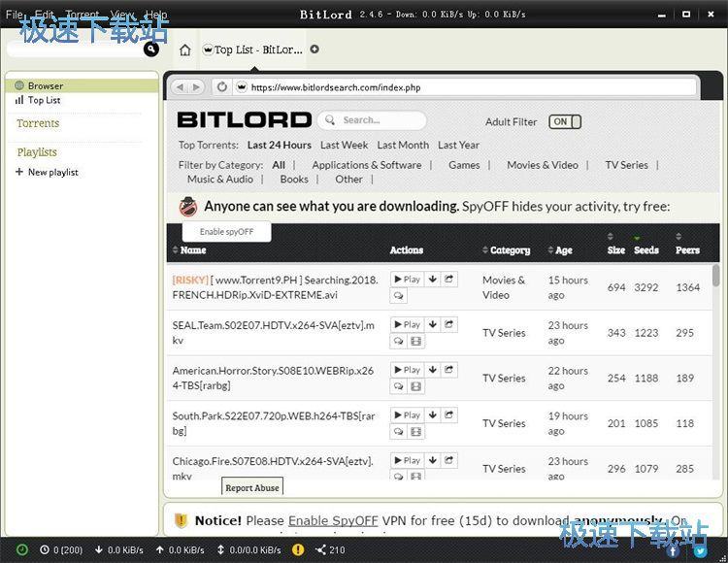Click the BitLord page Search field

pos(372,120)
